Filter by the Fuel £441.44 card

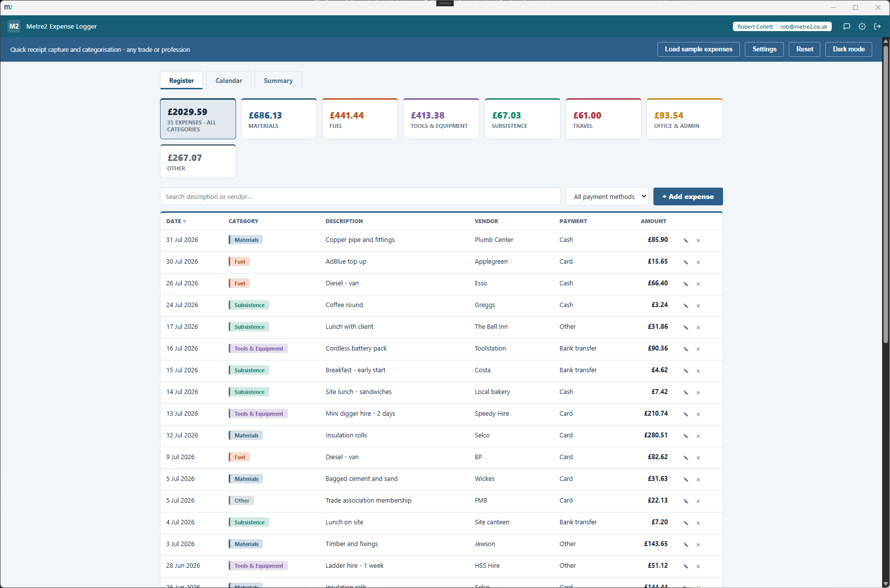click(360, 119)
